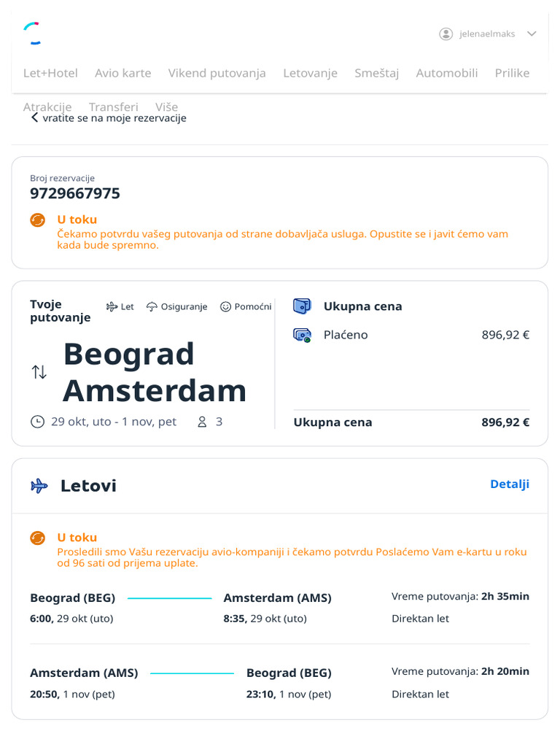
Task: Click the Osiguranje umbrella icon
Action: pyautogui.click(x=152, y=307)
